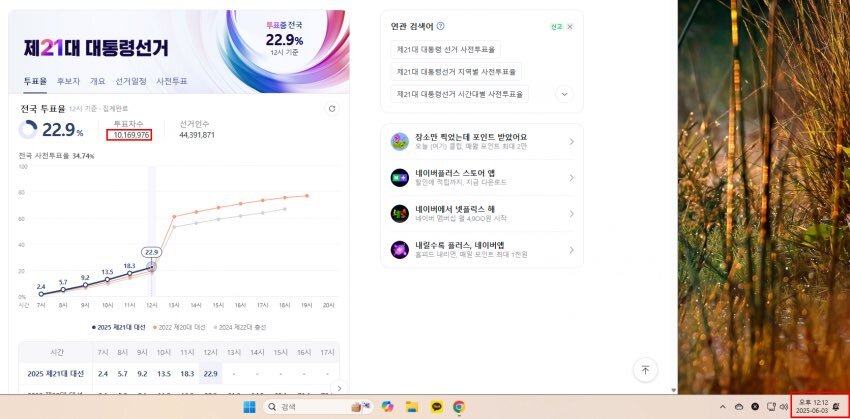Image resolution: width=850 pixels, height=419 pixels.
Task: Click the 선거인수 value 44,391,871
Action: pyautogui.click(x=197, y=135)
